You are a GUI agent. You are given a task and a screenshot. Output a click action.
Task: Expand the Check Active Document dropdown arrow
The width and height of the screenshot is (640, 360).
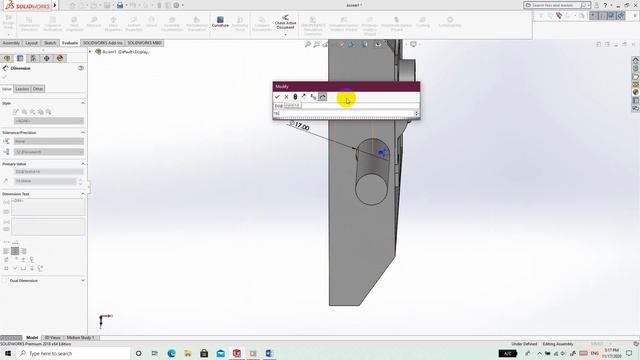285,35
